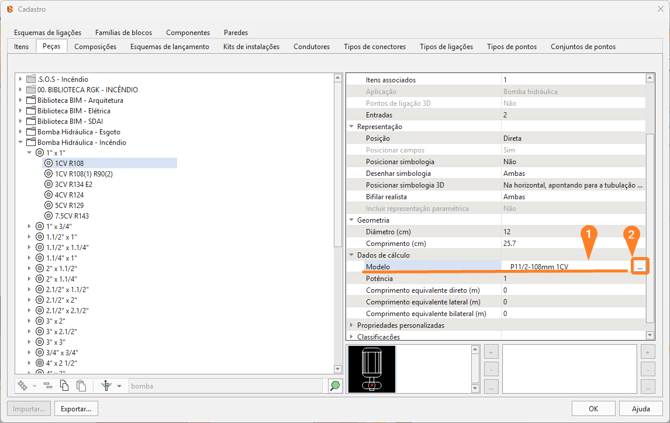Click the paste icon in bottom toolbar
Image resolution: width=670 pixels, height=423 pixels.
pos(81,386)
